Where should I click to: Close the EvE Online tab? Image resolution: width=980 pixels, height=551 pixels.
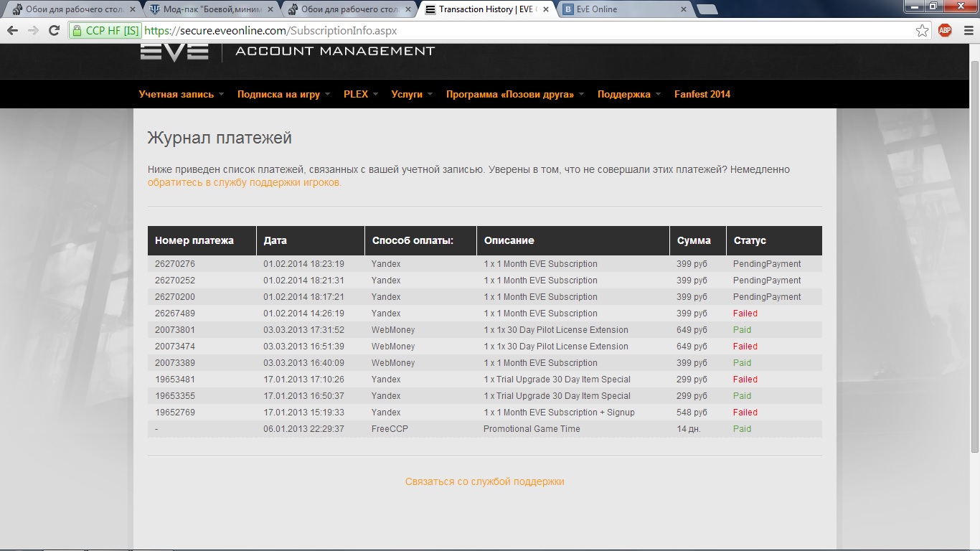point(684,10)
